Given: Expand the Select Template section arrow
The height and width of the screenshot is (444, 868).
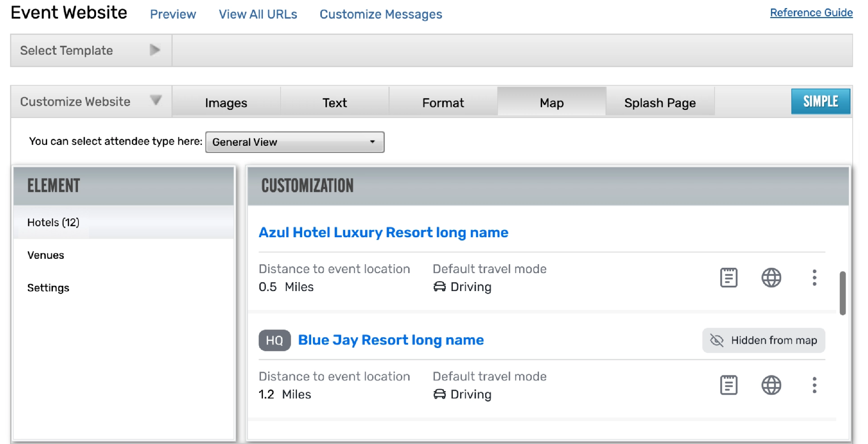Looking at the screenshot, I should (x=155, y=50).
